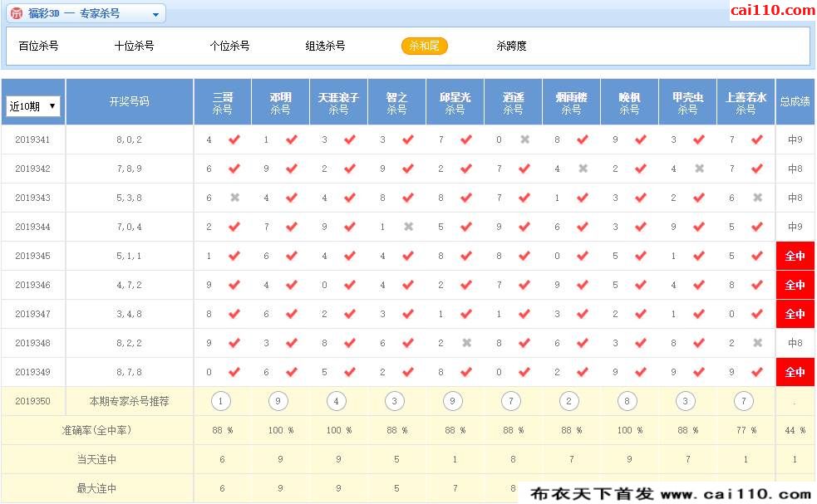Click the 邱星光 杀号 column header
Image resolution: width=817 pixels, height=504 pixels.
(455, 102)
